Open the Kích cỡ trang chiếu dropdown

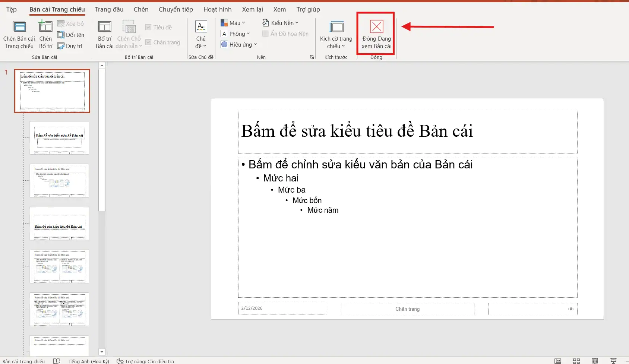(x=336, y=34)
